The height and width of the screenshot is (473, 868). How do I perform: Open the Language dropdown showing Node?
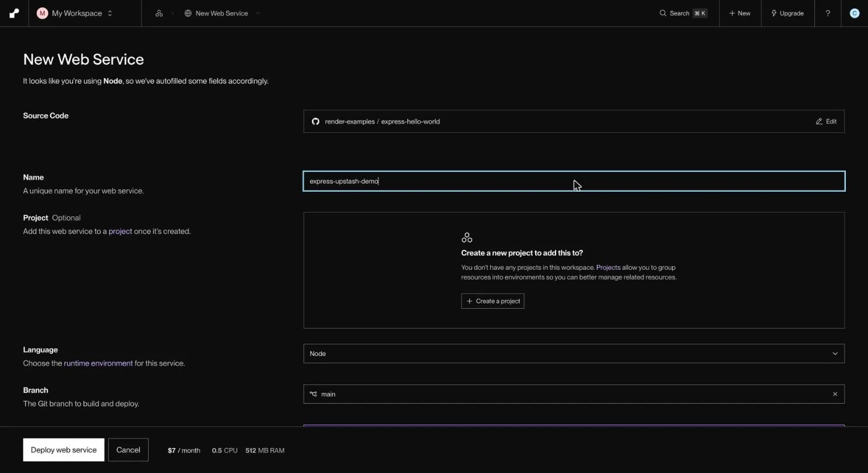click(574, 354)
